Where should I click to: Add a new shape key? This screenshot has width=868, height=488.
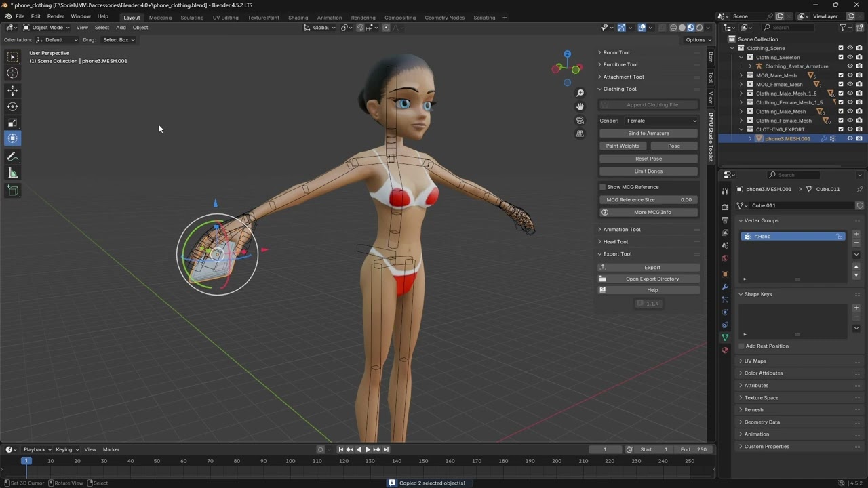pyautogui.click(x=856, y=308)
